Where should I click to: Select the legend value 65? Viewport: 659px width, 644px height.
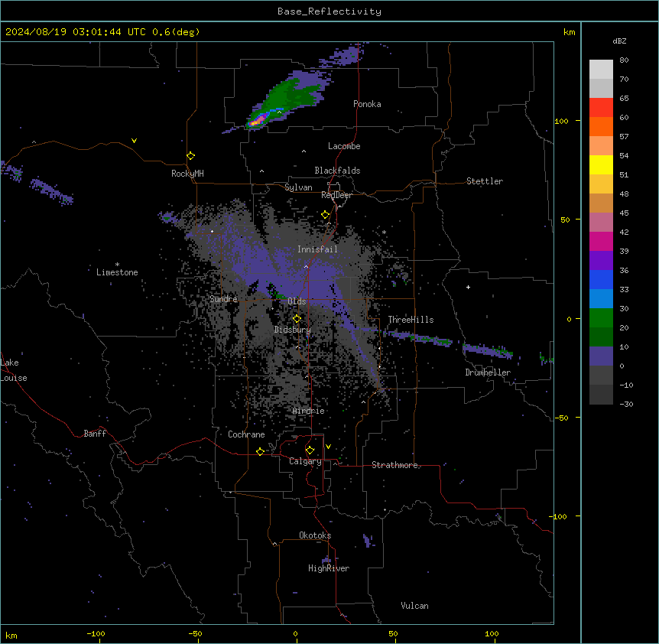(x=624, y=99)
